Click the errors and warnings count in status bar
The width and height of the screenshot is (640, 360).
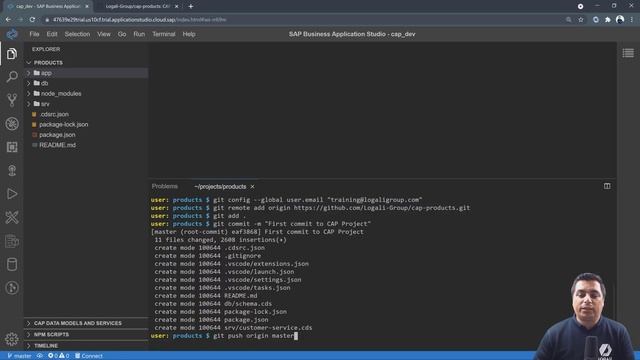click(58, 356)
